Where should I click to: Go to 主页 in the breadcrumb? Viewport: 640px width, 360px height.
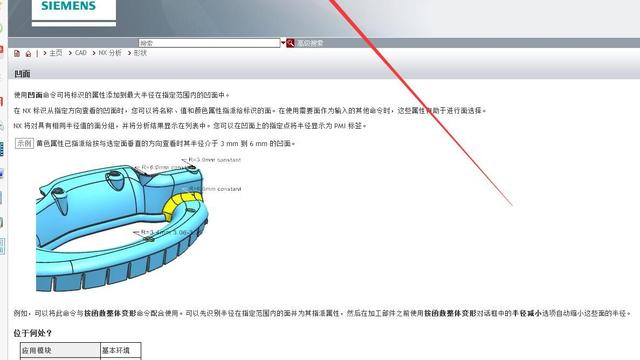click(56, 53)
